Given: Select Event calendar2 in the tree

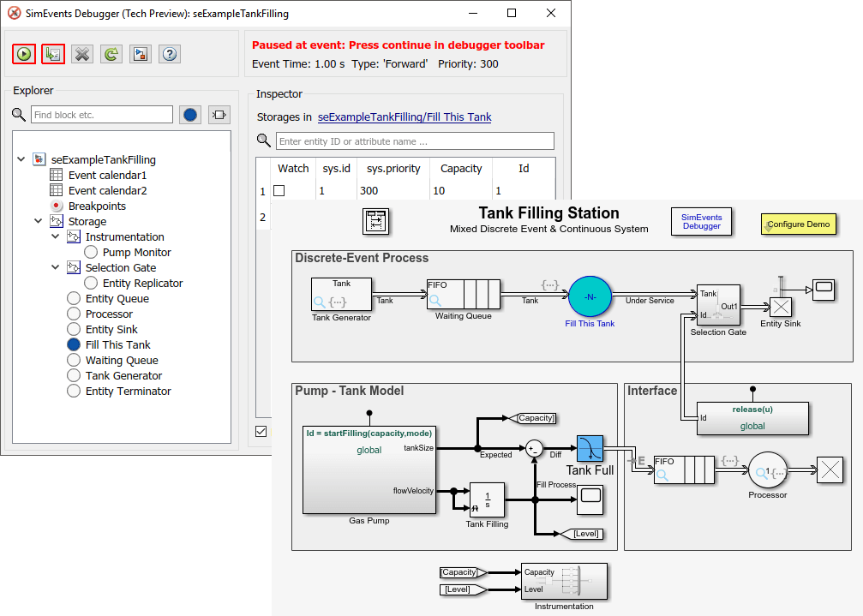Looking at the screenshot, I should click(x=107, y=190).
